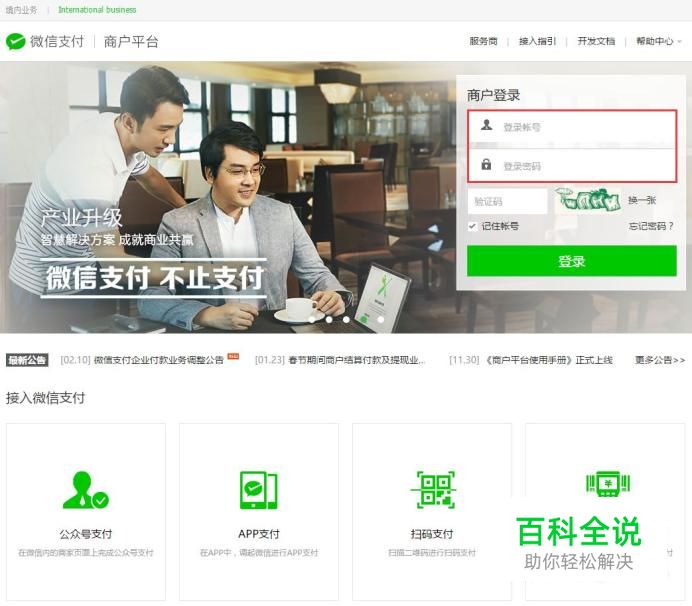Screen dimensions: 692x606
Task: Select the first banner carousel dot
Action: point(312,319)
